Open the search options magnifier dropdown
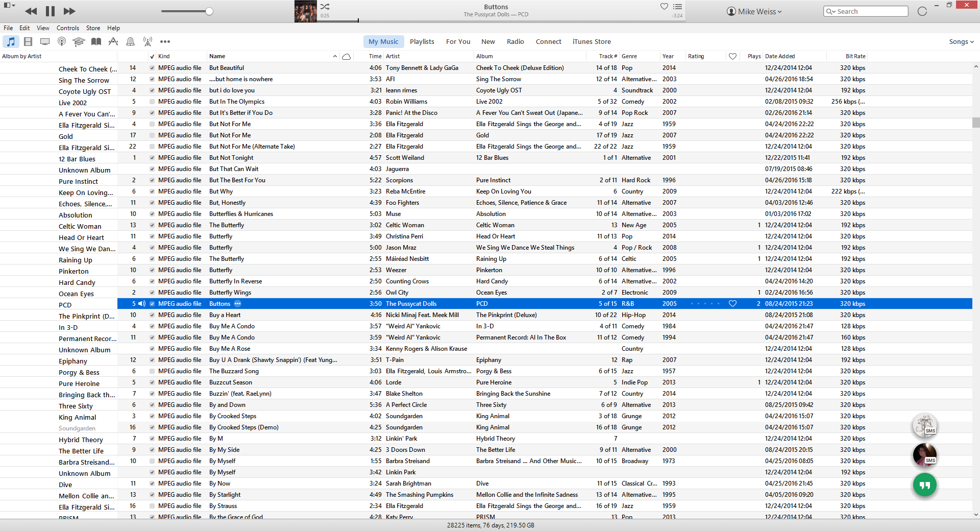The height and width of the screenshot is (531, 980). click(x=831, y=12)
